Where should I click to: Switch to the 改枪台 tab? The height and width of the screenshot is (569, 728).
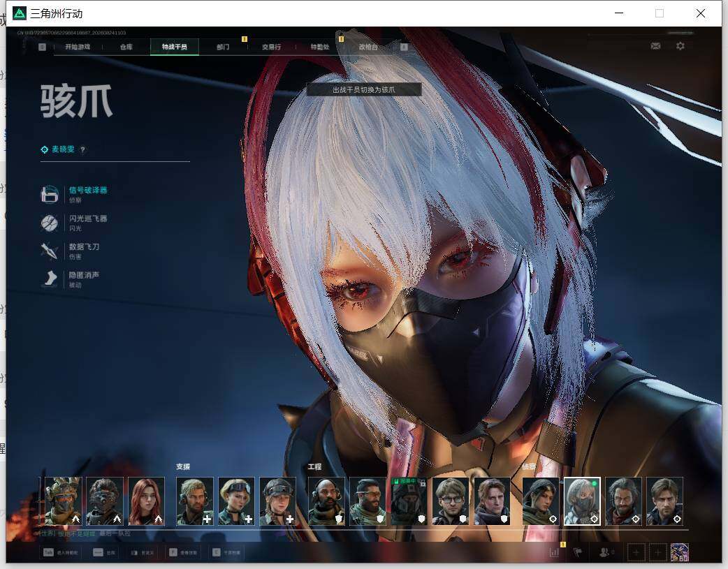[368, 47]
